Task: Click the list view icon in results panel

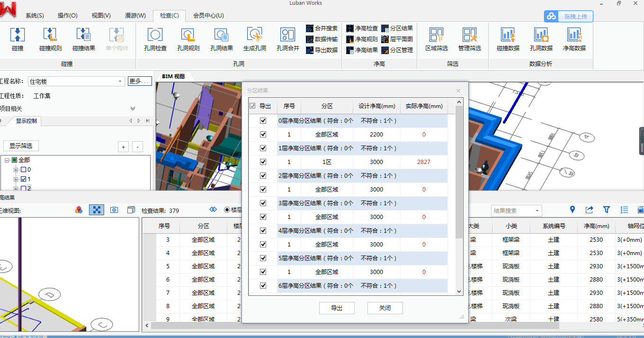Action: [624, 210]
